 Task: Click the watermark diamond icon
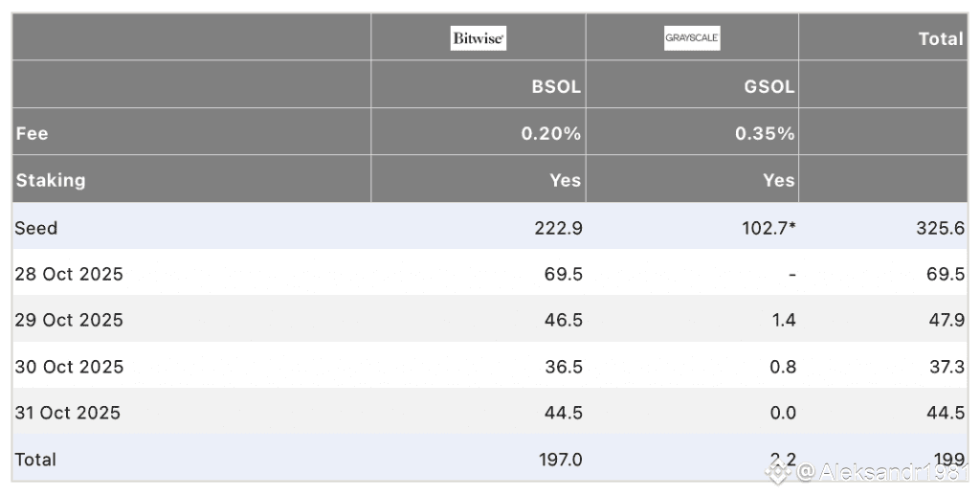tap(779, 472)
